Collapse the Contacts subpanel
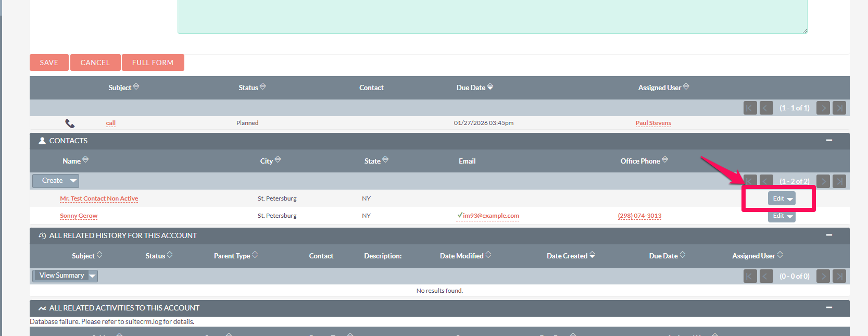The height and width of the screenshot is (336, 868). click(x=829, y=141)
